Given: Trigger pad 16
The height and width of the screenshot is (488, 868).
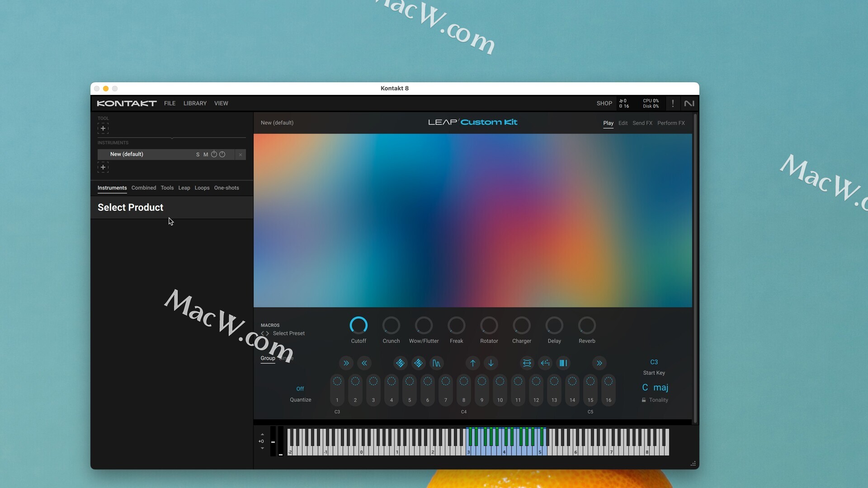Looking at the screenshot, I should pos(609,390).
